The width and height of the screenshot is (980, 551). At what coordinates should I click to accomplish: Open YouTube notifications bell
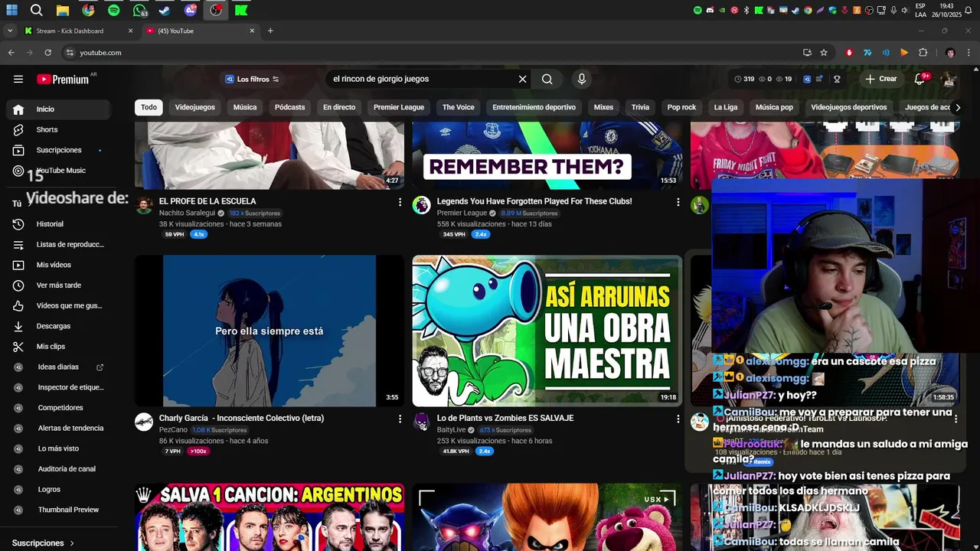(x=920, y=79)
